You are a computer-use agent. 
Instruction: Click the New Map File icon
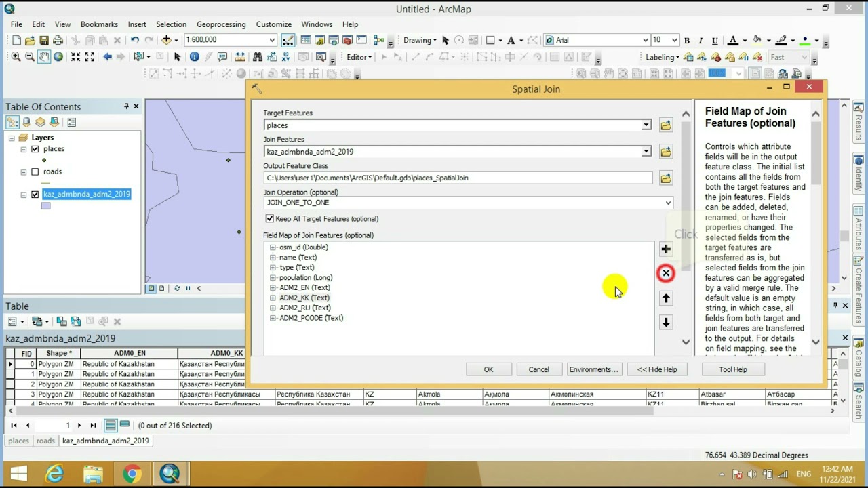pos(16,41)
